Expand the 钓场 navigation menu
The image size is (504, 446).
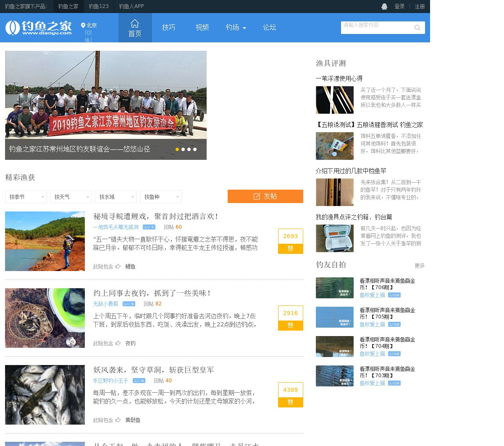[236, 28]
